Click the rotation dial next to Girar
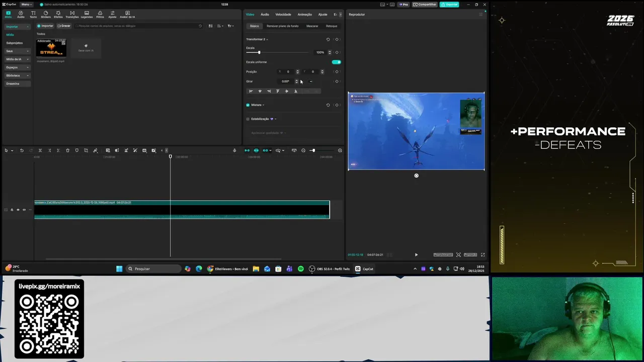This screenshot has width=644, height=362. pyautogui.click(x=311, y=81)
